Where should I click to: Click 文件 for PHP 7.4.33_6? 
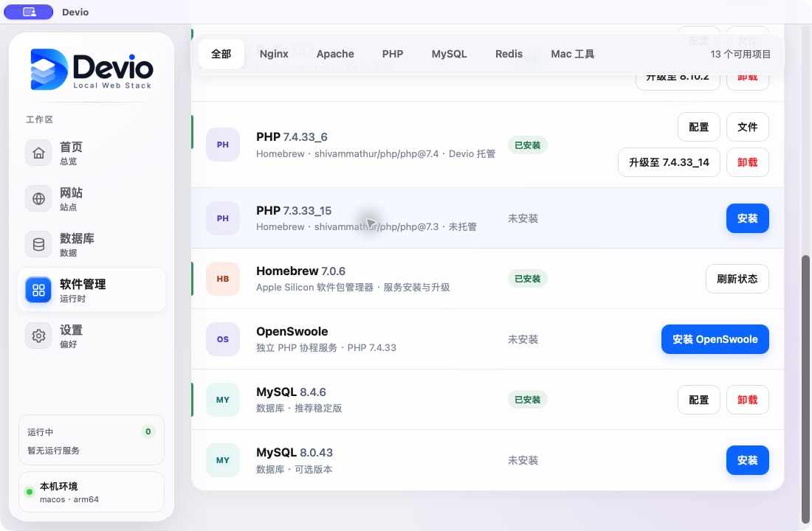pyautogui.click(x=747, y=127)
